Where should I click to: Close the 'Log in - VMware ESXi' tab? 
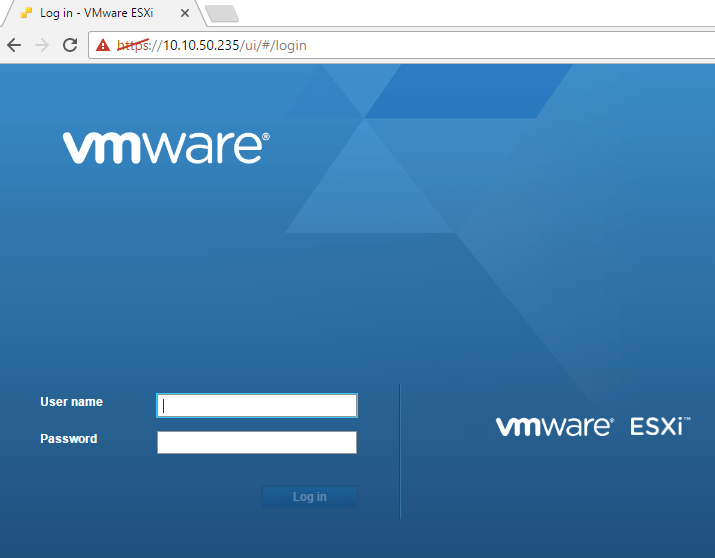coord(185,13)
